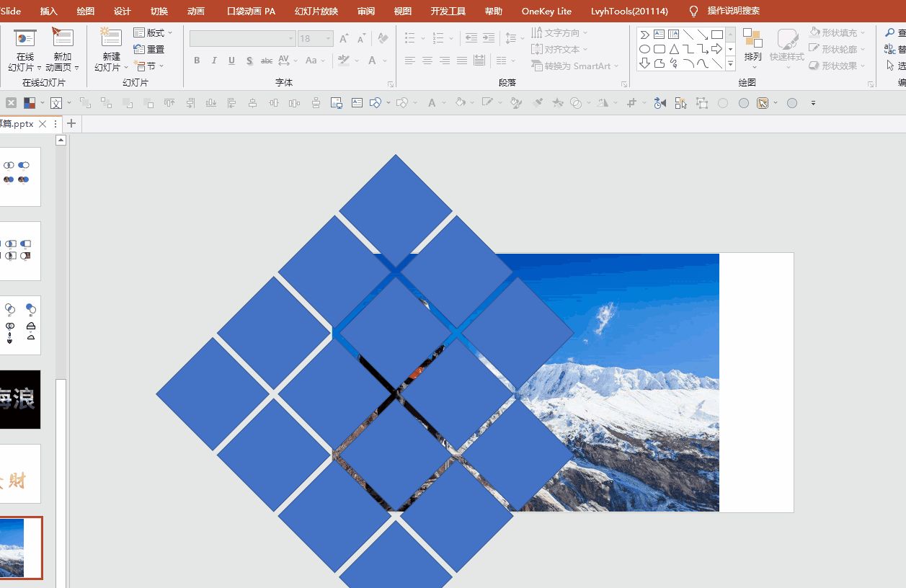Open the font name combo box
Viewport: 906px width, 588px height.
click(243, 38)
